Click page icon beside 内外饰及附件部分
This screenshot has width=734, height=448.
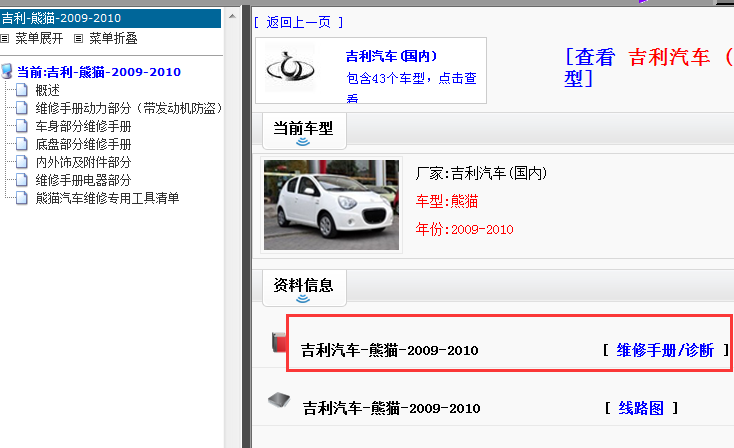pyautogui.click(x=22, y=161)
